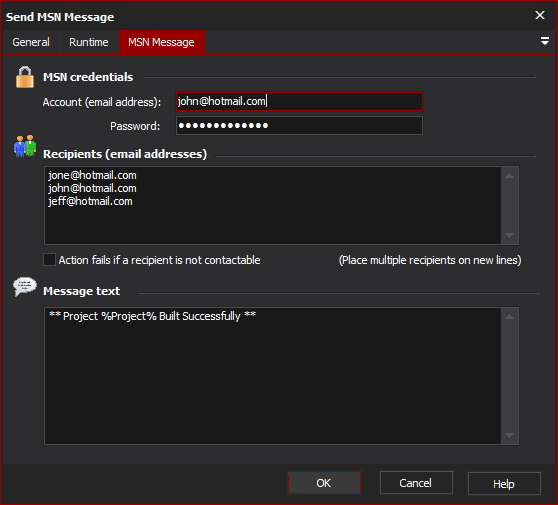The height and width of the screenshot is (505, 558).
Task: Select the MSN Message tab
Action: (x=162, y=42)
